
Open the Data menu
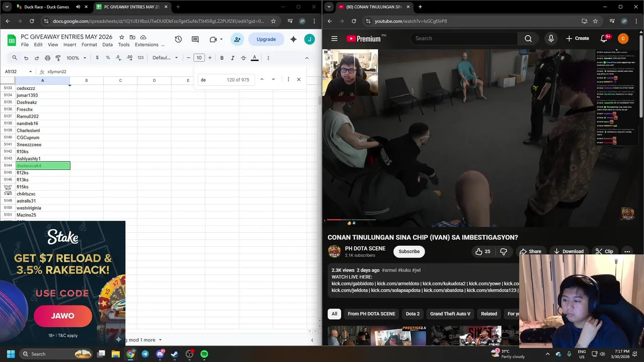click(x=108, y=45)
